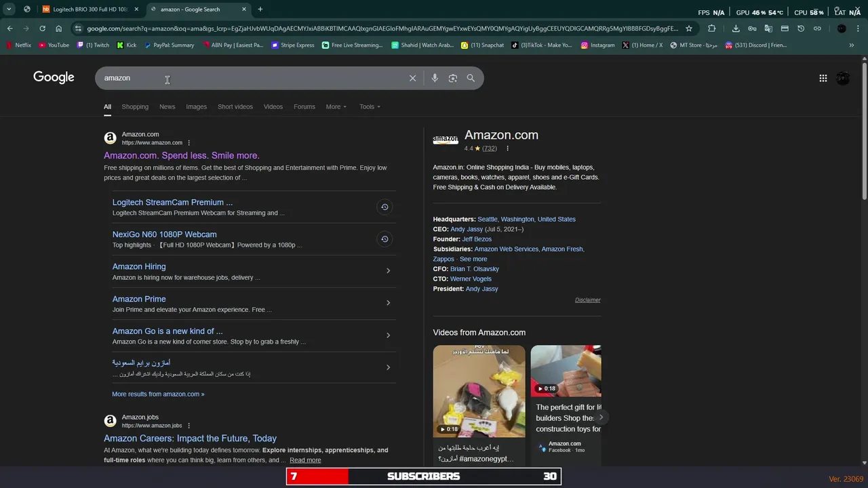
Task: Switch to the News results tab
Action: (x=167, y=106)
